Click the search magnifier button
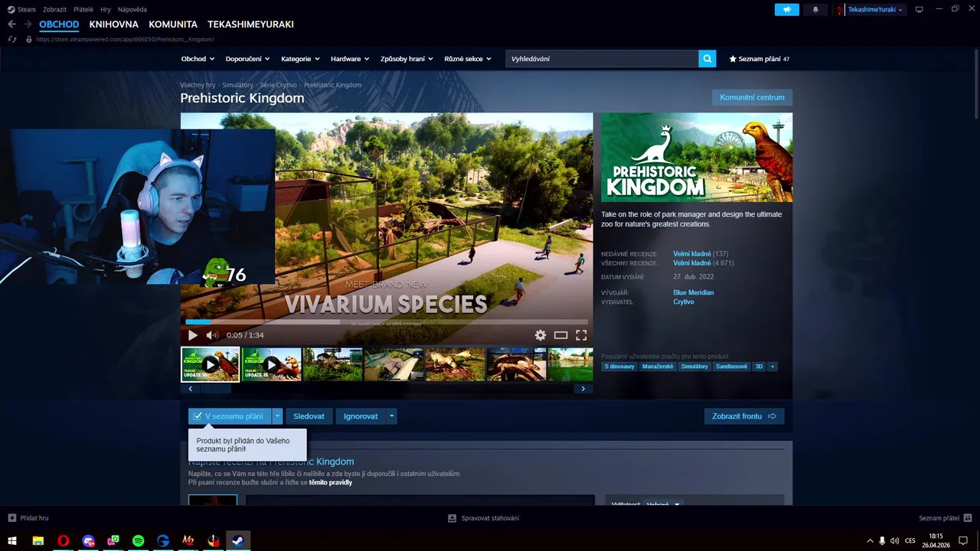This screenshot has width=980, height=551. tap(707, 58)
